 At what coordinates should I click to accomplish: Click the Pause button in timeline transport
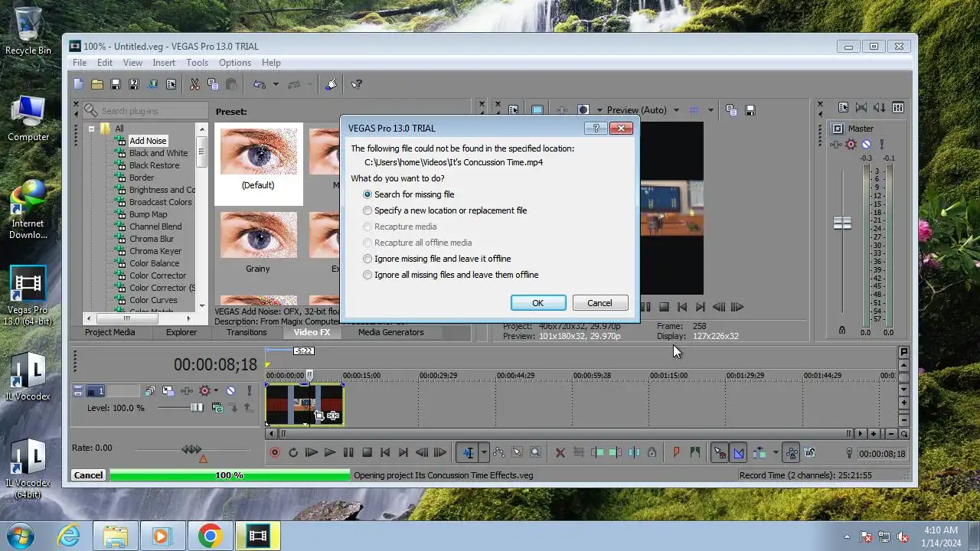(x=348, y=452)
